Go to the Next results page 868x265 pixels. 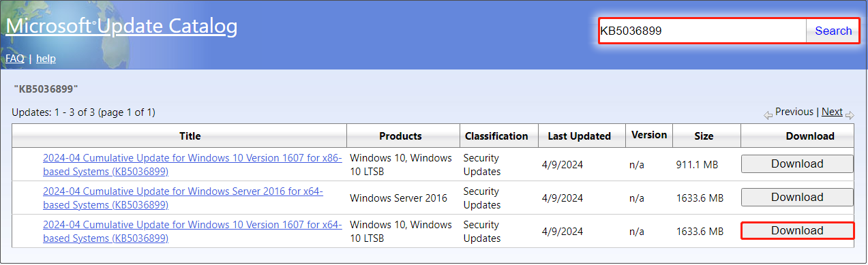coord(832,112)
